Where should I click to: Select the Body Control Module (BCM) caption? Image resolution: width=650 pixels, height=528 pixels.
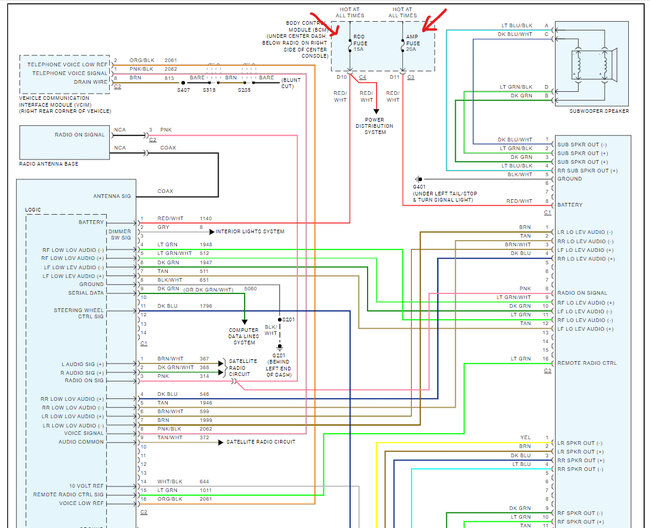(x=295, y=39)
